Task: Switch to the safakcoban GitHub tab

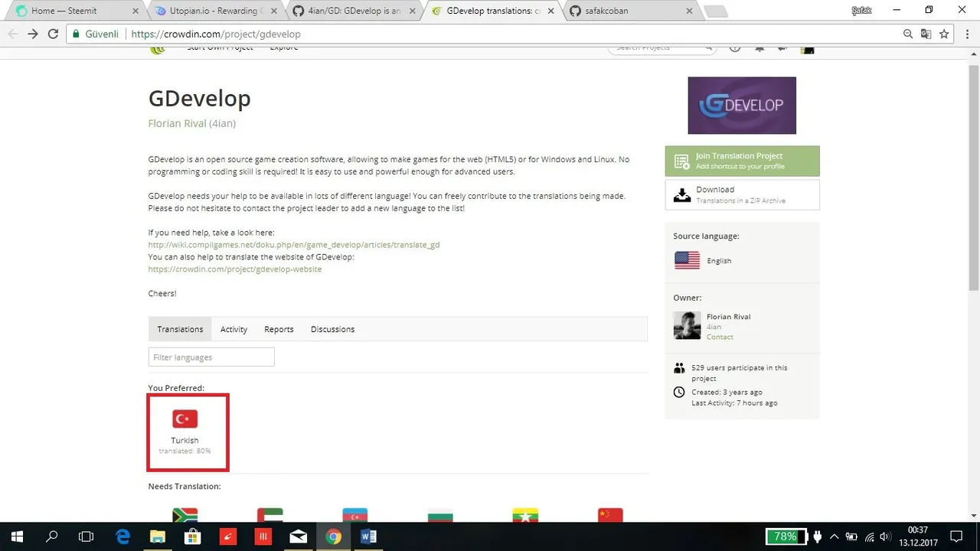Action: pyautogui.click(x=631, y=11)
